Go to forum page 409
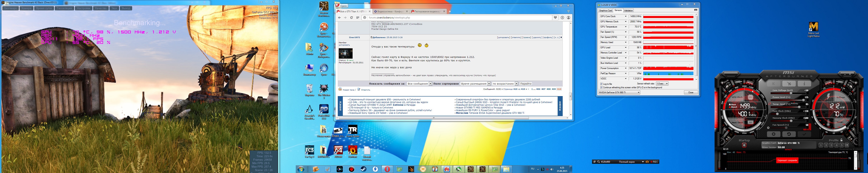Screen dimensions: 868x173 click(x=554, y=89)
